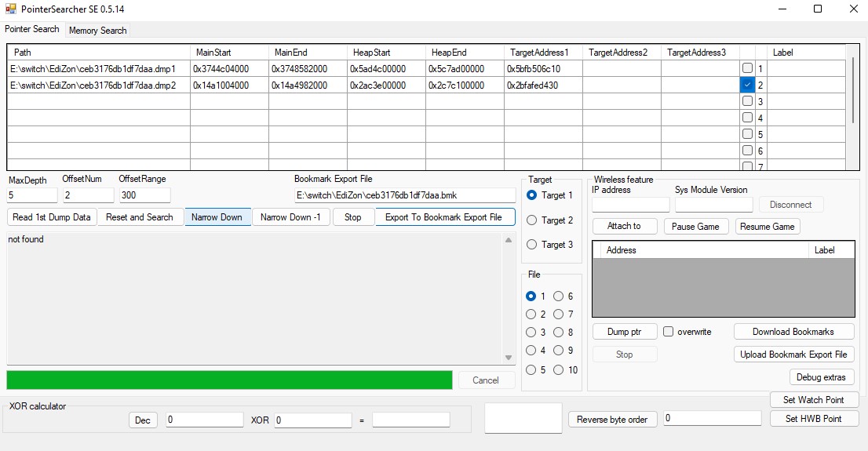868x451 pixels.
Task: Click the XOR calculator result field
Action: point(410,420)
